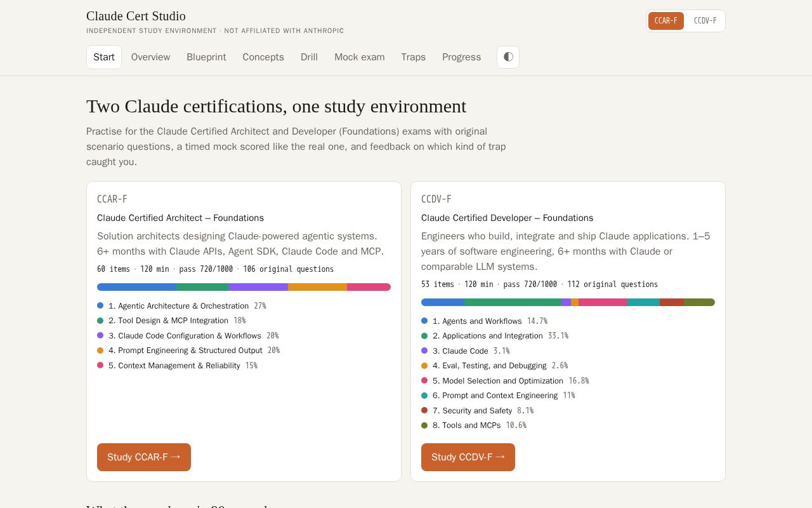Click the Study CCAR-F button
The width and height of the screenshot is (812, 508).
144,457
